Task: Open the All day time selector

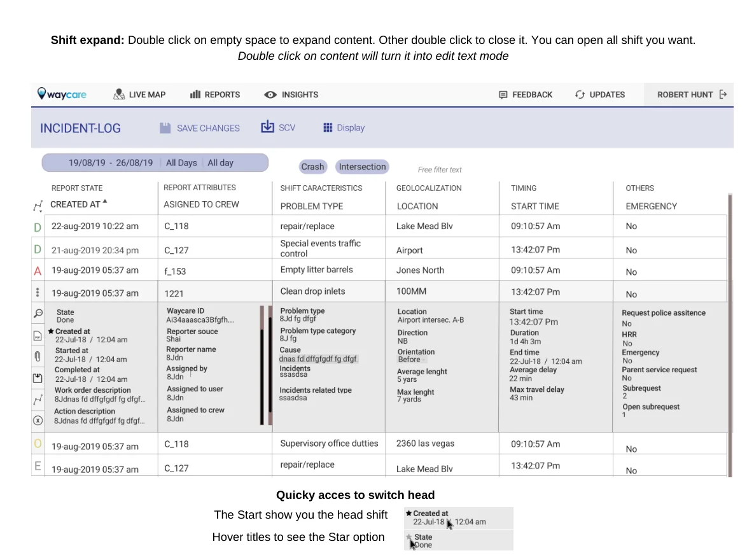Action: pyautogui.click(x=221, y=163)
